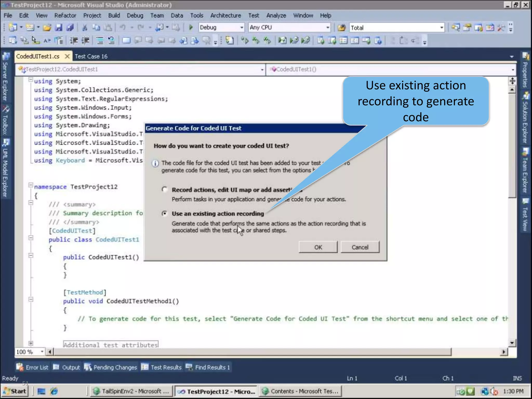The image size is (532, 399).
Task: Select Use an existing action recording radio
Action: [x=164, y=214]
